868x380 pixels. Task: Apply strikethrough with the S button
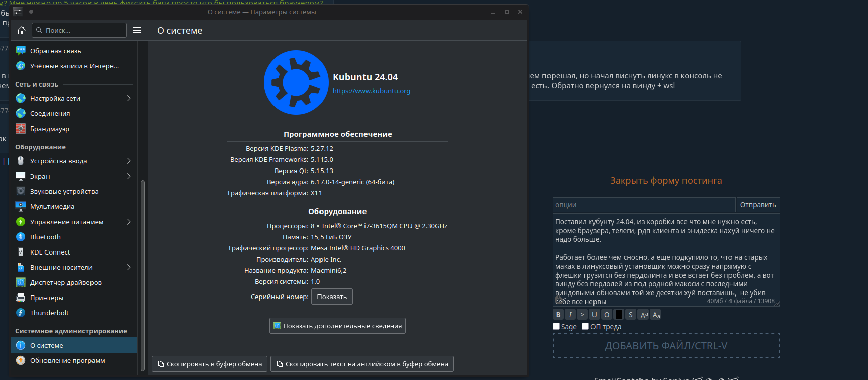tap(631, 315)
